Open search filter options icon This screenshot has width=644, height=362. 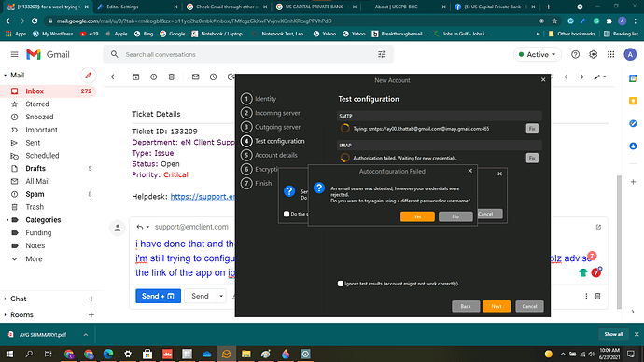(x=382, y=55)
